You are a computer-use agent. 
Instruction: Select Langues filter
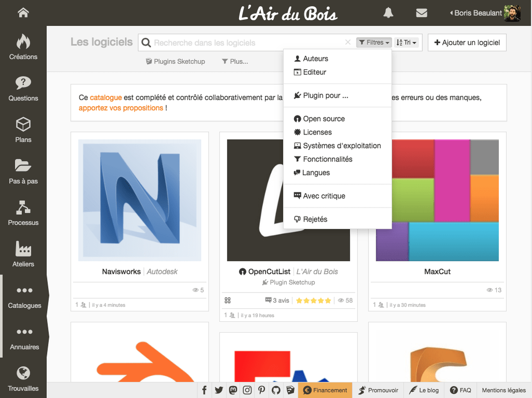point(338,173)
